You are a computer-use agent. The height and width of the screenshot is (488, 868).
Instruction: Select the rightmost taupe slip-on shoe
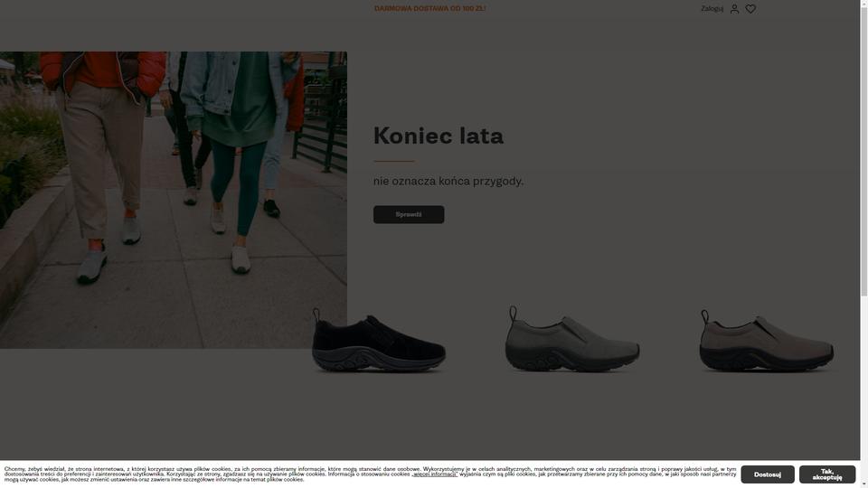pyautogui.click(x=767, y=341)
